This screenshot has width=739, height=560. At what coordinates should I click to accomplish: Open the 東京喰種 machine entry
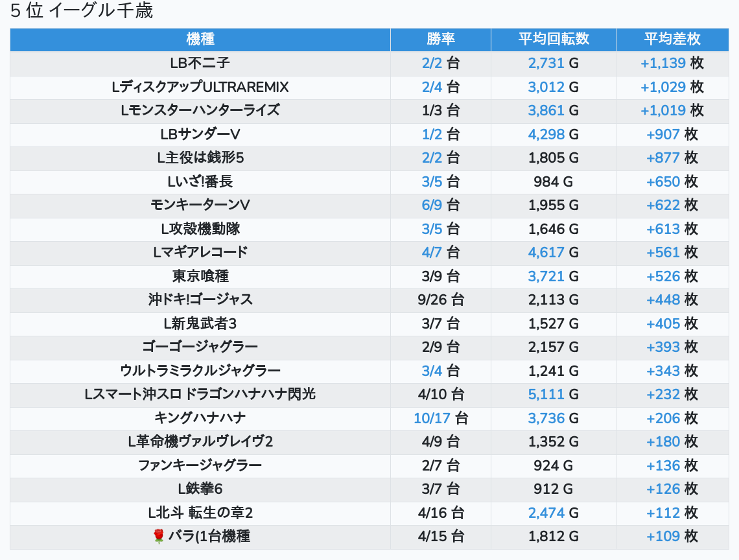pos(200,276)
